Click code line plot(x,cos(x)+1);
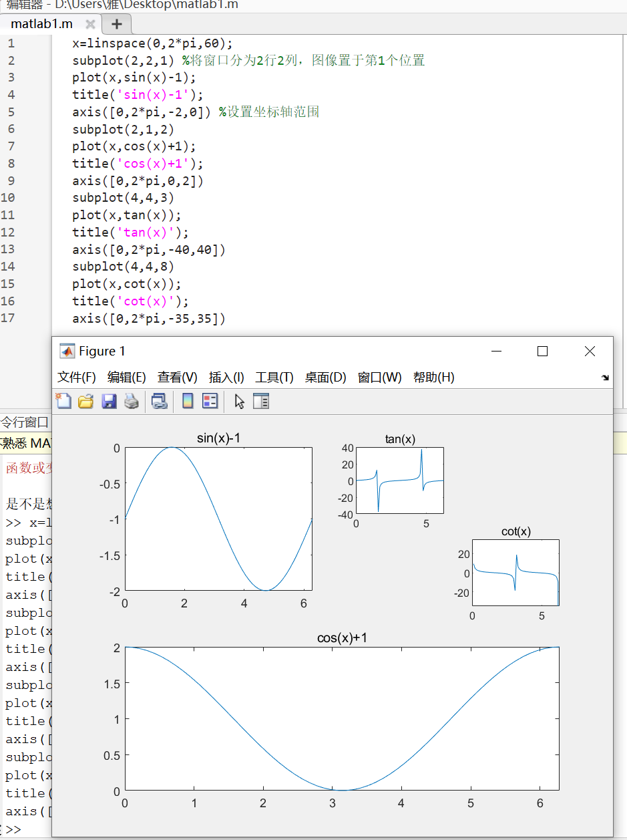Screen dimensions: 627x840 [x=135, y=146]
